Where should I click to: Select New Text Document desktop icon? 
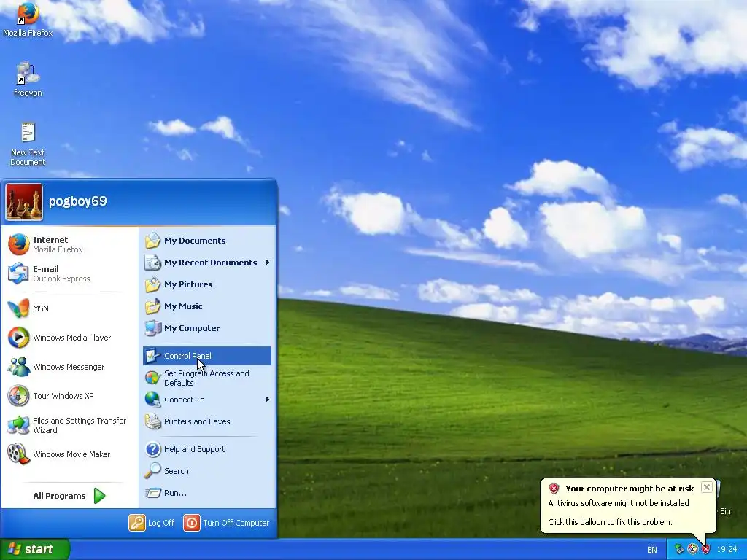pyautogui.click(x=28, y=144)
